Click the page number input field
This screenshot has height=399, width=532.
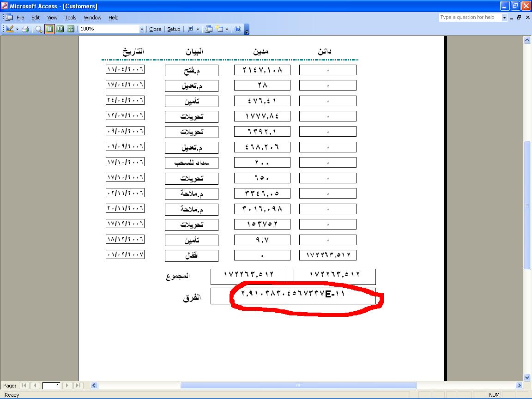point(51,386)
